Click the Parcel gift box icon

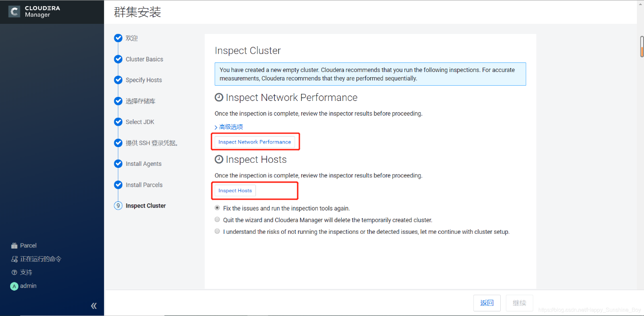(x=14, y=245)
